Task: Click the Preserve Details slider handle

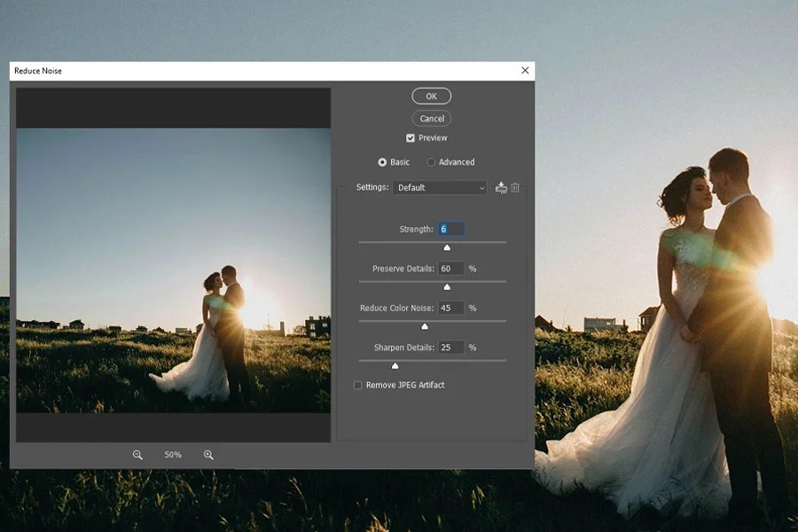Action: click(447, 286)
